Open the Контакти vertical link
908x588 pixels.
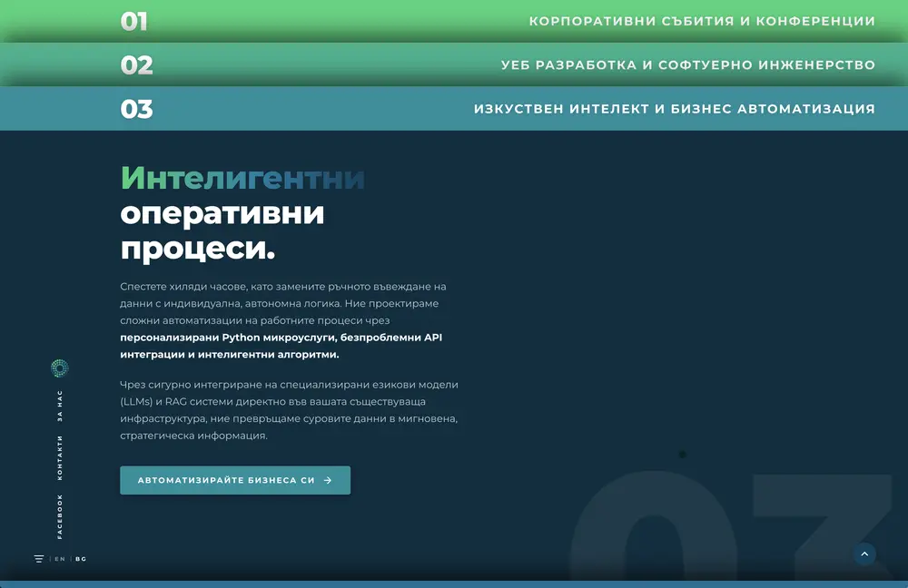coord(60,457)
